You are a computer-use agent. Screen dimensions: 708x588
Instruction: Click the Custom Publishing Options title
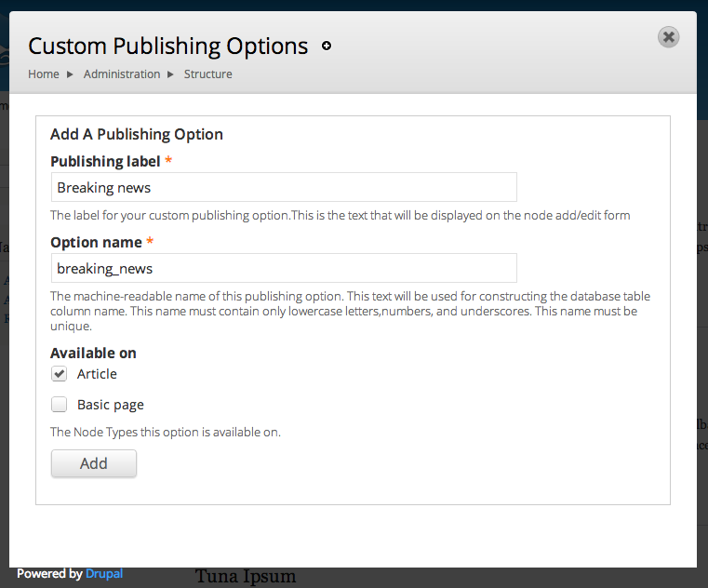click(168, 47)
